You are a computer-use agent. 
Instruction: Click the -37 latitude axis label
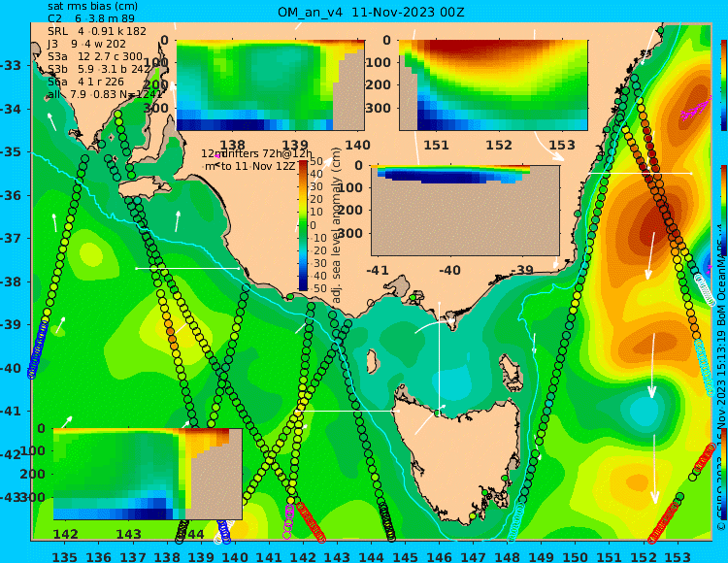11,239
